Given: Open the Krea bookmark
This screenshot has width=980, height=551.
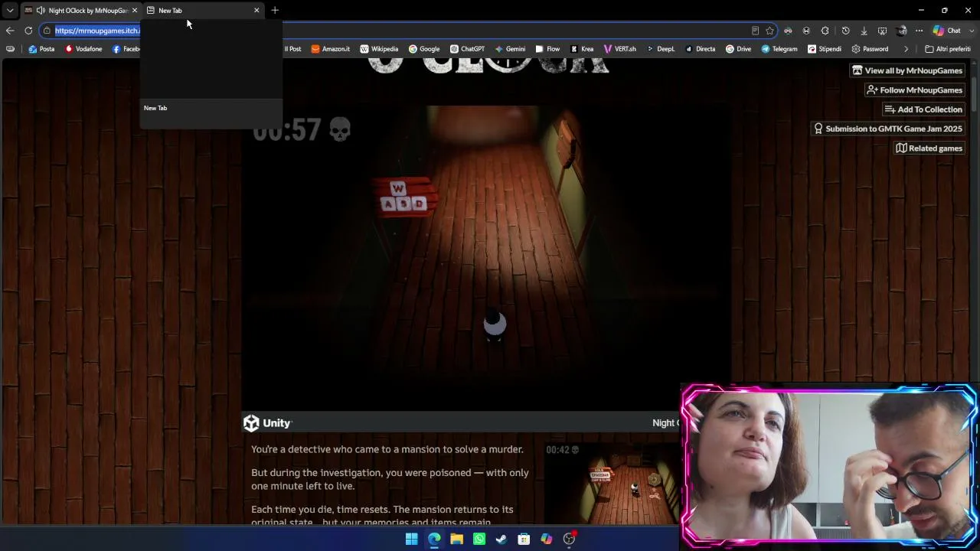Looking at the screenshot, I should click(x=582, y=49).
